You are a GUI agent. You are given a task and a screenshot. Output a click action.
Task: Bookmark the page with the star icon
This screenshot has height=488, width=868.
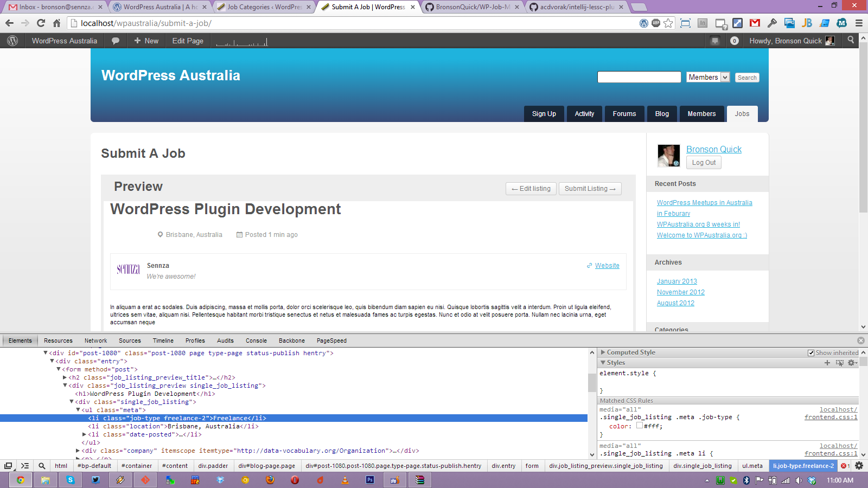(668, 23)
